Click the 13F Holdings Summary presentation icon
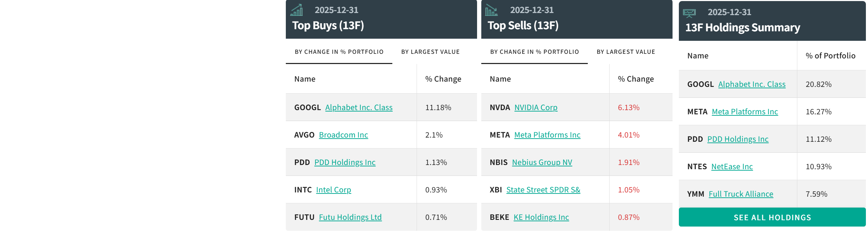868x235 pixels. click(x=689, y=13)
